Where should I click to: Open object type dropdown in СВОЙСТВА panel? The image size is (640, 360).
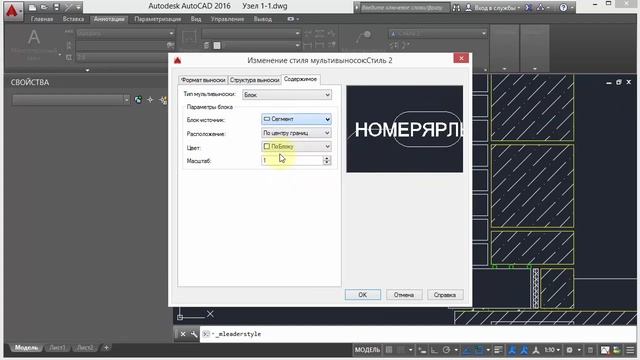point(71,100)
